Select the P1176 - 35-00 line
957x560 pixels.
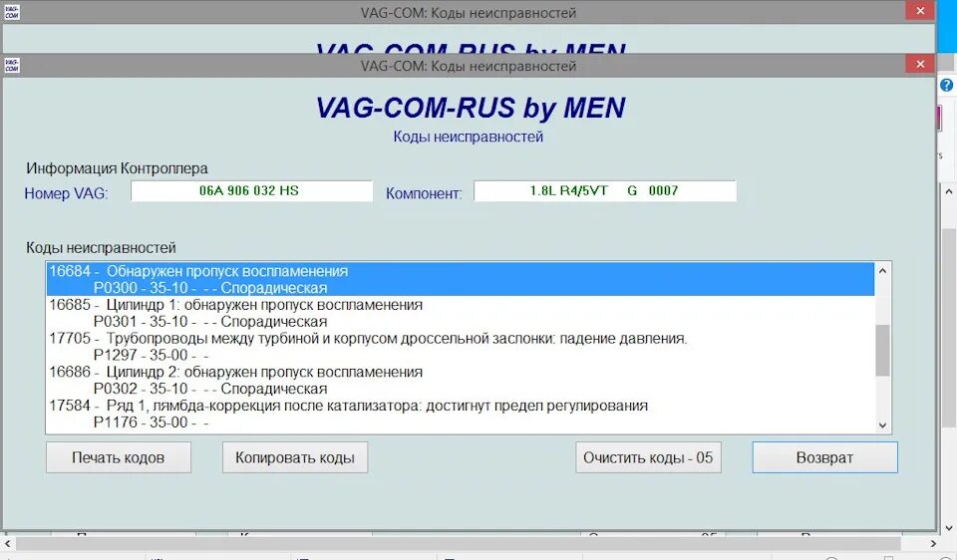461,422
